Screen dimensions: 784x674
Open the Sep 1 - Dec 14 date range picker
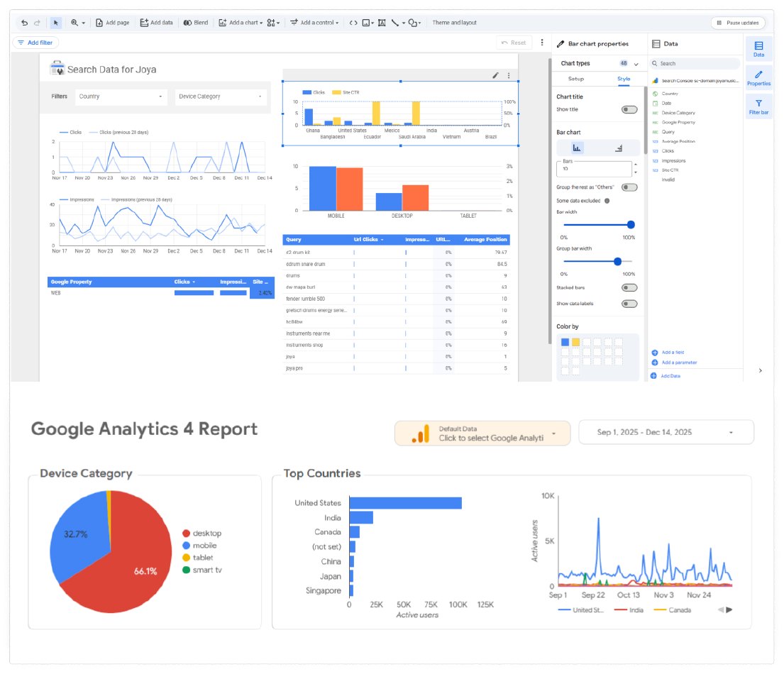pos(666,433)
